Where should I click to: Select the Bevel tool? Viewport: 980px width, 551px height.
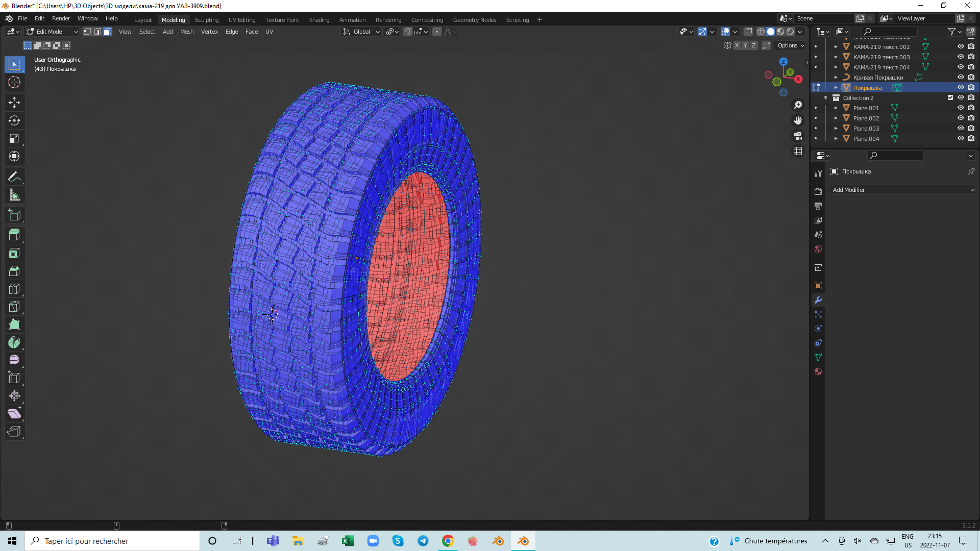coord(14,271)
